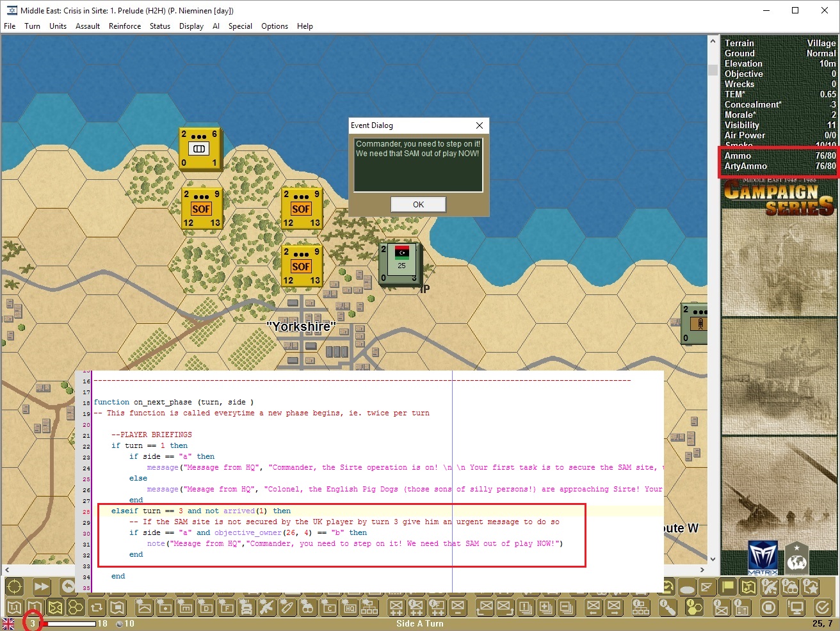Click the HQ highlight toolbar icon
The width and height of the screenshot is (840, 631).
tap(350, 607)
